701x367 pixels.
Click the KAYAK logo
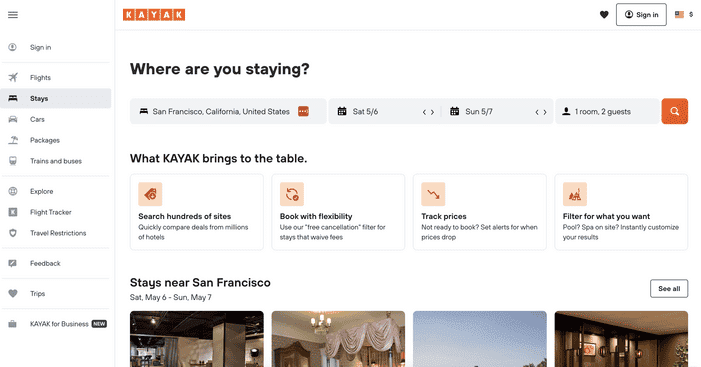click(x=154, y=15)
